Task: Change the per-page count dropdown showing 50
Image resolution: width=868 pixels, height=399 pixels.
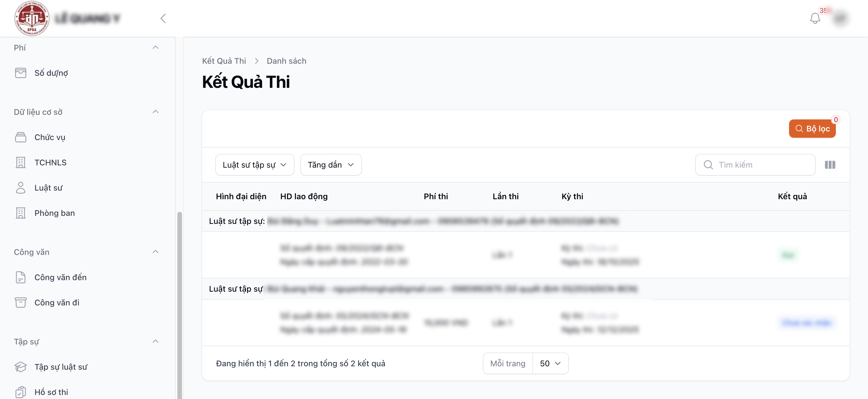Action: click(550, 363)
